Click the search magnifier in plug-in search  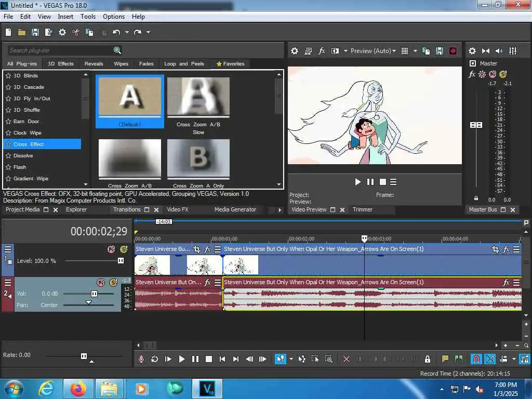[x=117, y=50]
